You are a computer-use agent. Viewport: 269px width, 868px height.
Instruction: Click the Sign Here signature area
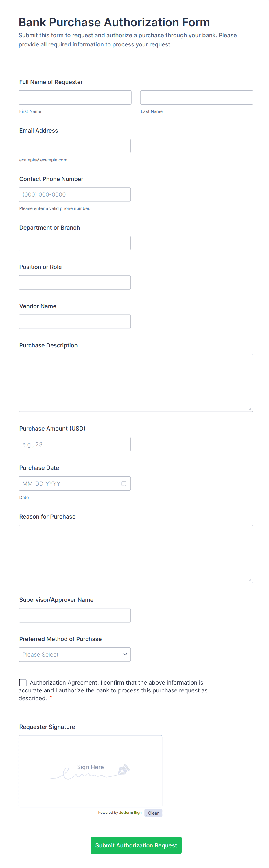pyautogui.click(x=90, y=772)
